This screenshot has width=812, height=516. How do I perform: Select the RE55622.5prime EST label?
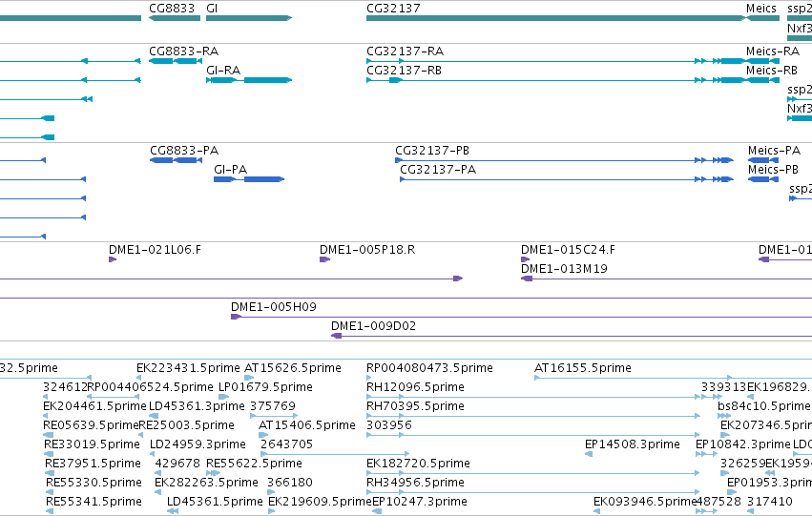[254, 464]
